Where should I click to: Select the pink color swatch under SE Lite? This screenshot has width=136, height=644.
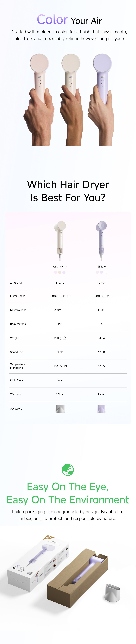click(97, 272)
